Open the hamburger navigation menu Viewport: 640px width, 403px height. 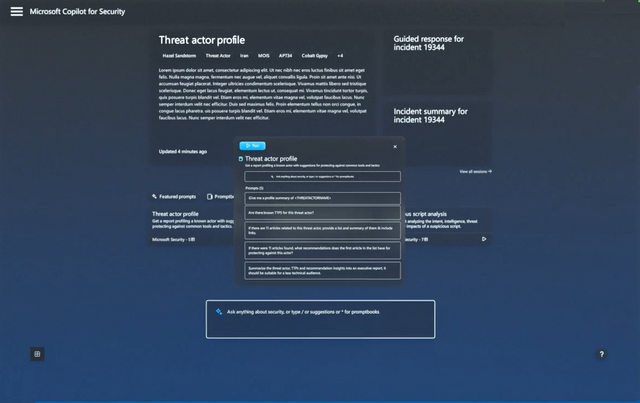pyautogui.click(x=16, y=11)
